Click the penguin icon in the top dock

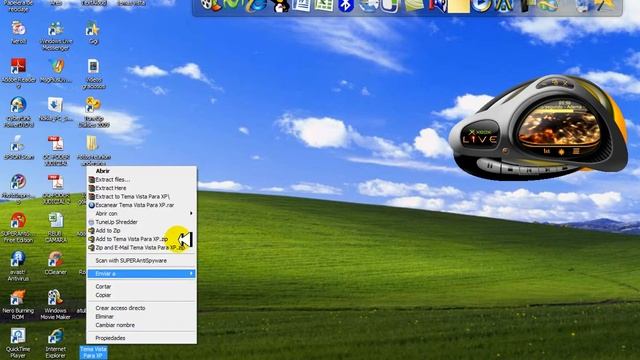point(281,6)
